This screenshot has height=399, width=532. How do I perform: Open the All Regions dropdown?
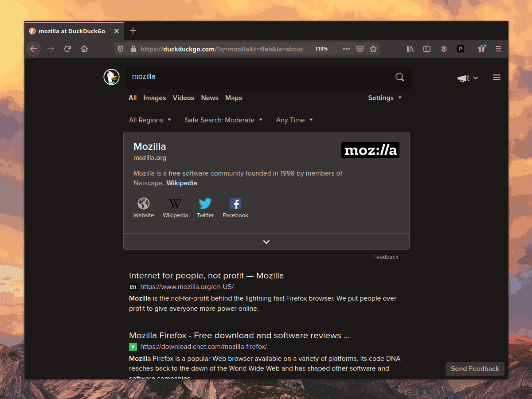(150, 120)
